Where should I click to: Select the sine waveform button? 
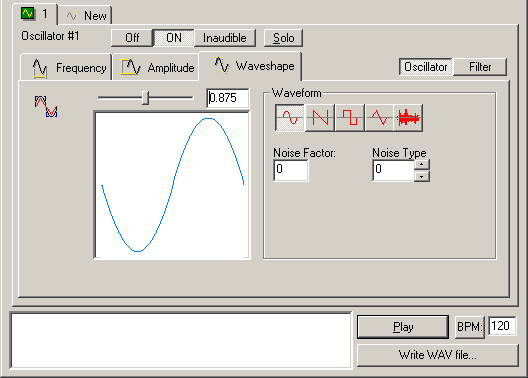(x=290, y=117)
